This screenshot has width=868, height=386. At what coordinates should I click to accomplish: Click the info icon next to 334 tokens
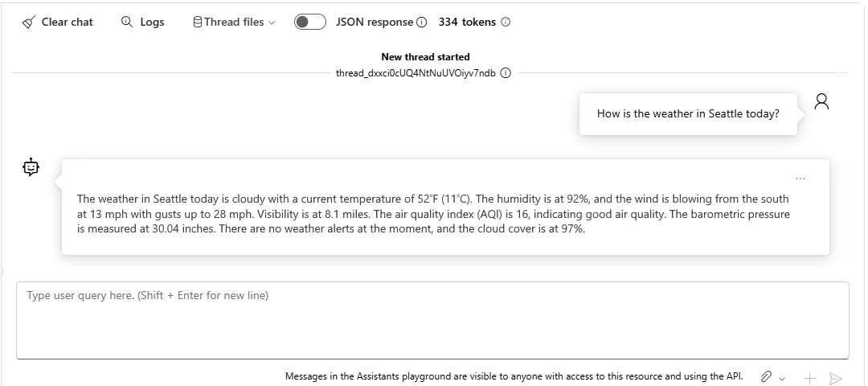tap(506, 23)
